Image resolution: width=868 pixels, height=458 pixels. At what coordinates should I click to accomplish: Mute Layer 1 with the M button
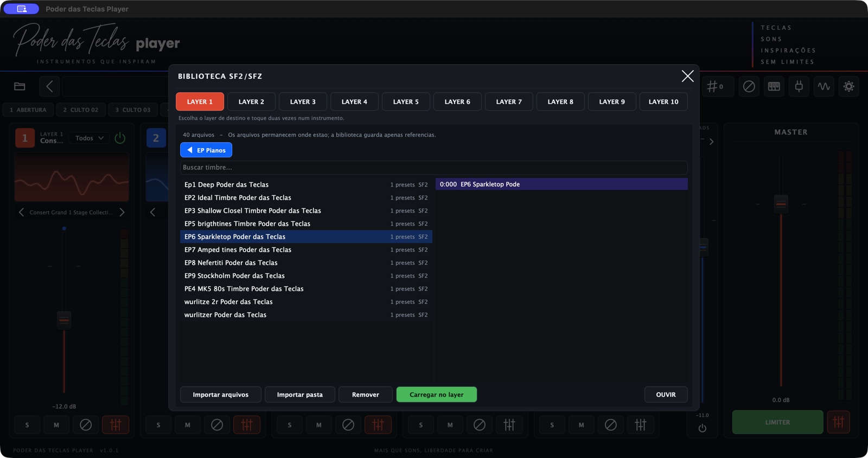tap(56, 425)
